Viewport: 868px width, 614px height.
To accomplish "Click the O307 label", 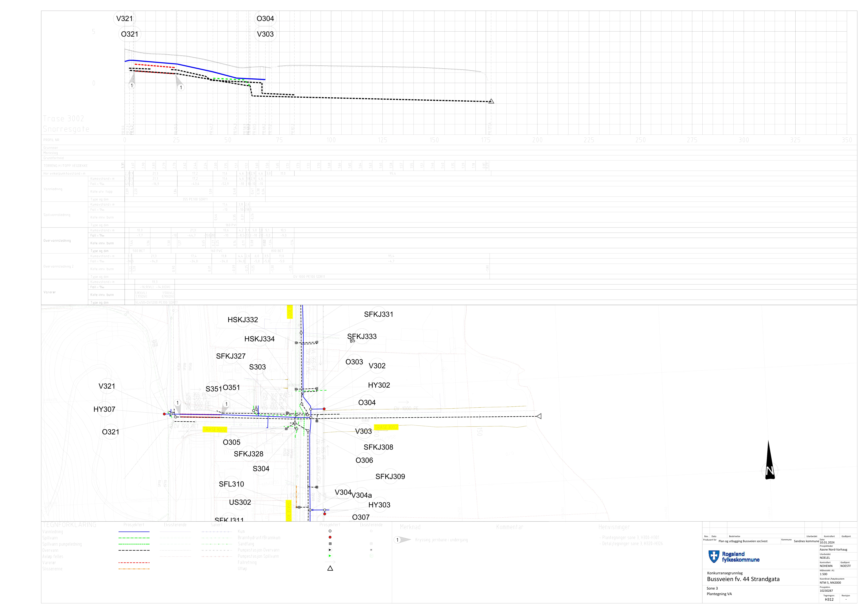I will click(361, 517).
